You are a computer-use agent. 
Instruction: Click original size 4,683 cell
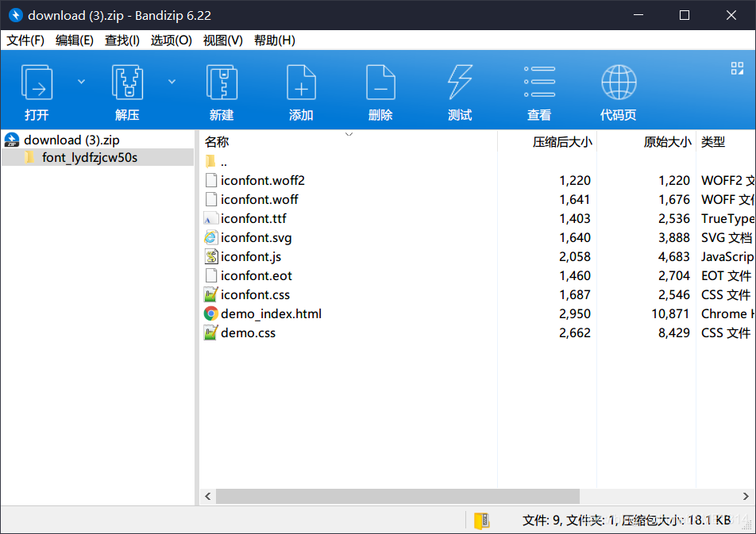click(x=674, y=257)
